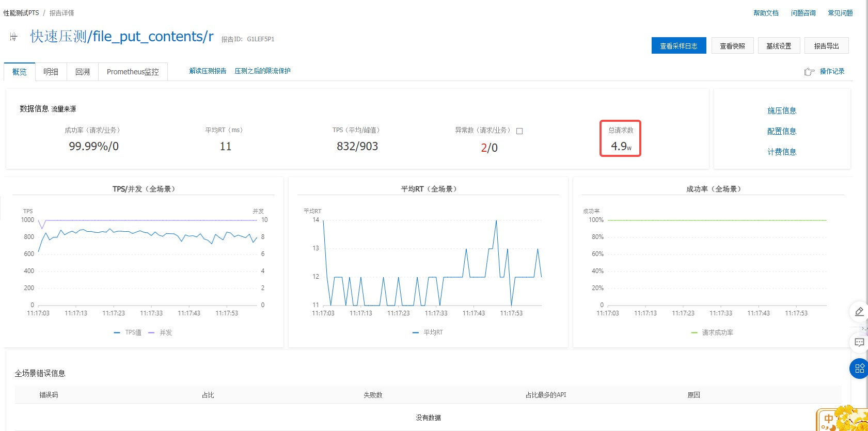Click the green 请求成功率 legend marker
The image size is (868, 431).
pos(695,332)
